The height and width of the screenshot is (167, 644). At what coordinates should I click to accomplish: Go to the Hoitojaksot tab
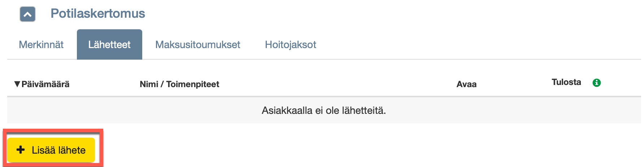pos(290,45)
